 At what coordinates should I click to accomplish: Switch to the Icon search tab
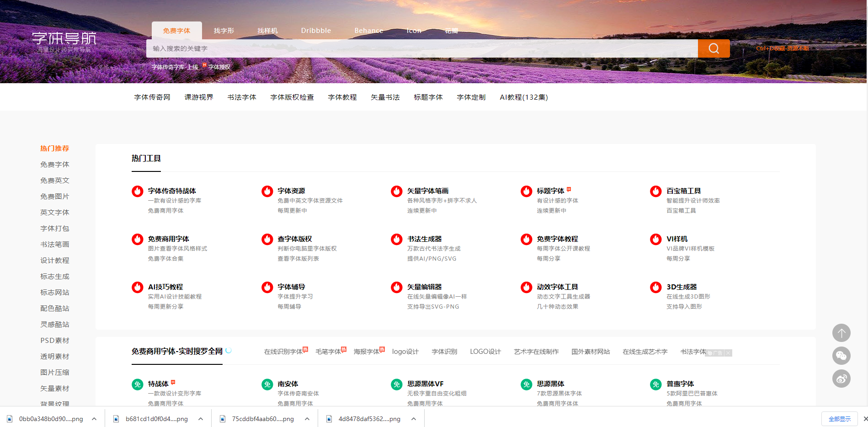(414, 31)
